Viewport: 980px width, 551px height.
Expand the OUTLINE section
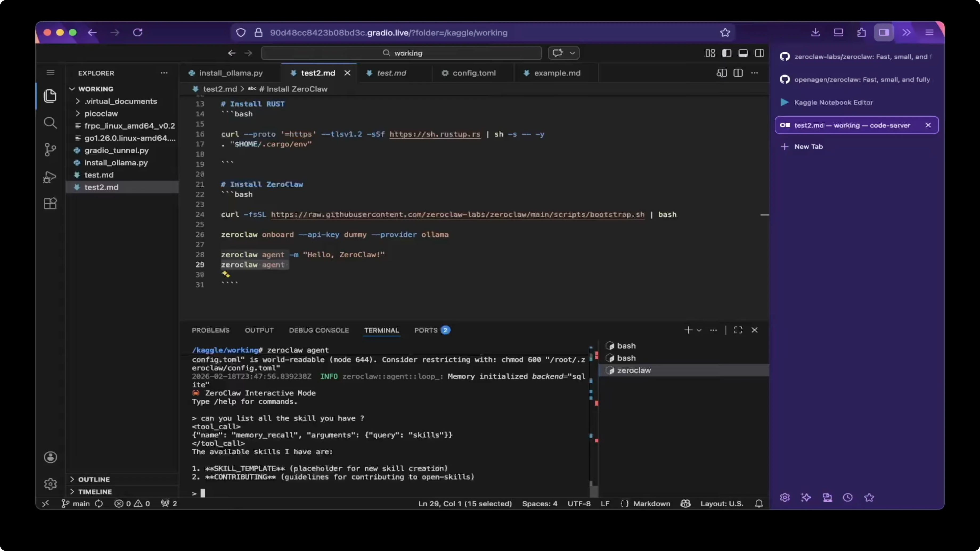[x=93, y=479]
